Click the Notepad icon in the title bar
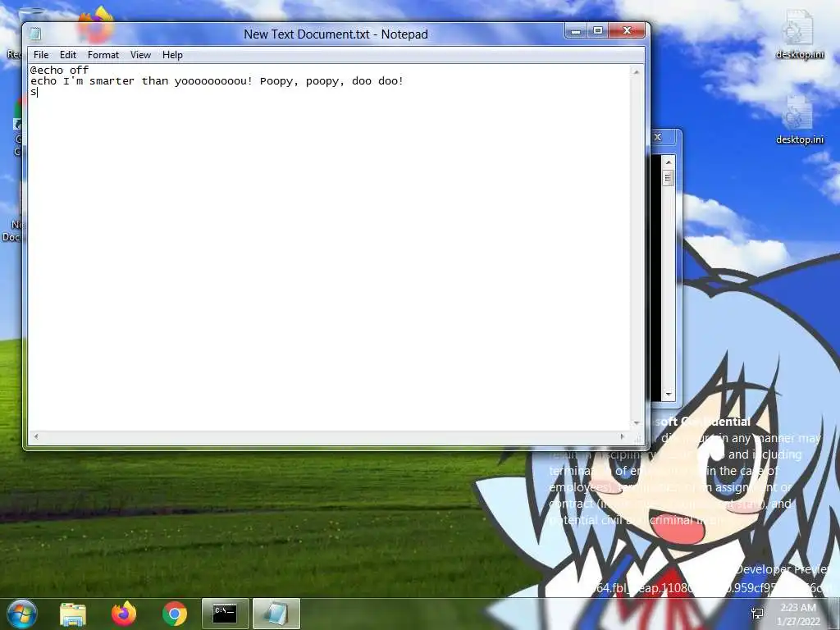The width and height of the screenshot is (840, 630). [x=35, y=34]
